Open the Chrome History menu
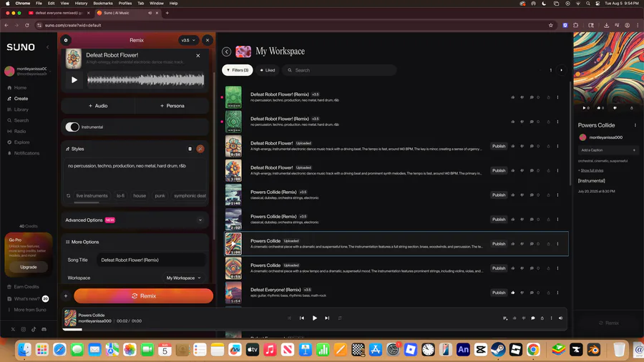644x362 pixels. [81, 4]
